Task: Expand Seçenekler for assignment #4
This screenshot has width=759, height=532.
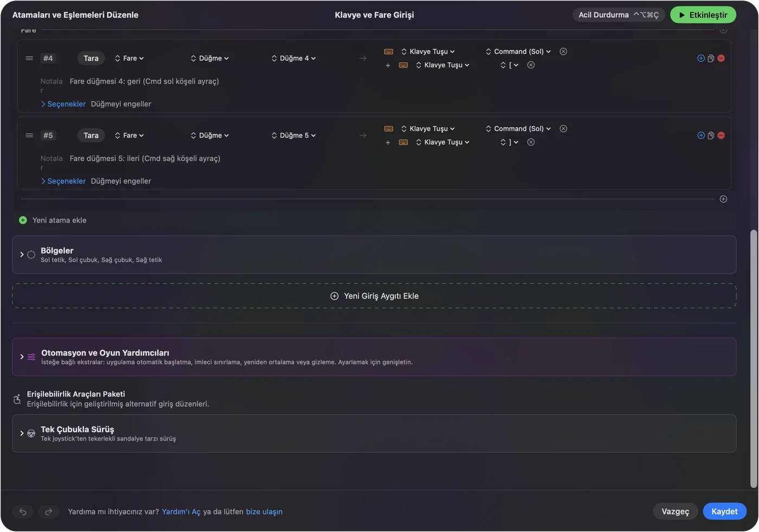Action: (x=63, y=104)
